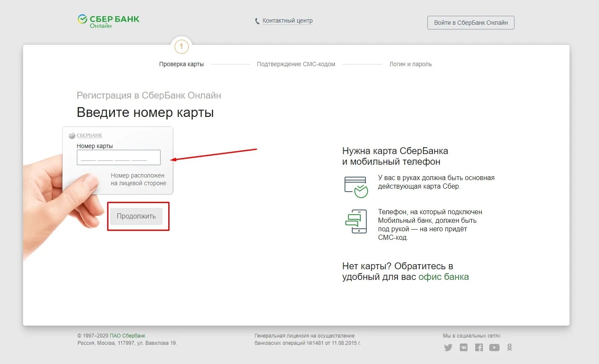Open the VK social icon
The image size is (599, 364).
[x=464, y=347]
